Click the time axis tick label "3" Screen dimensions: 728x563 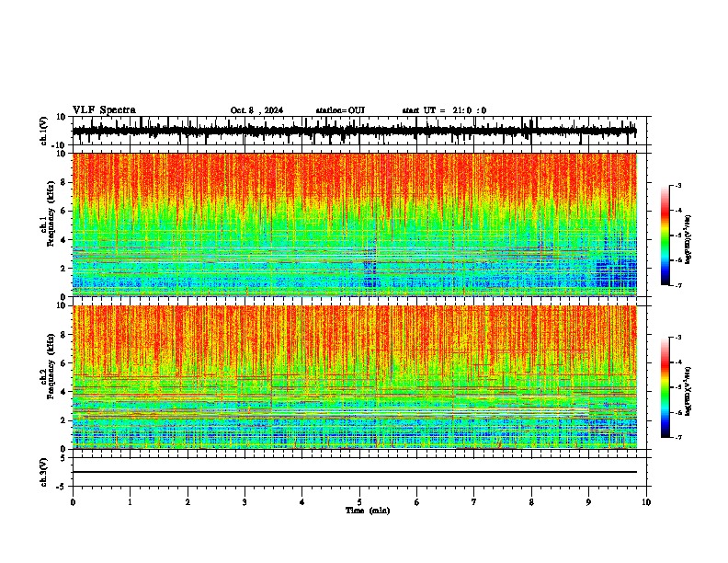[245, 502]
